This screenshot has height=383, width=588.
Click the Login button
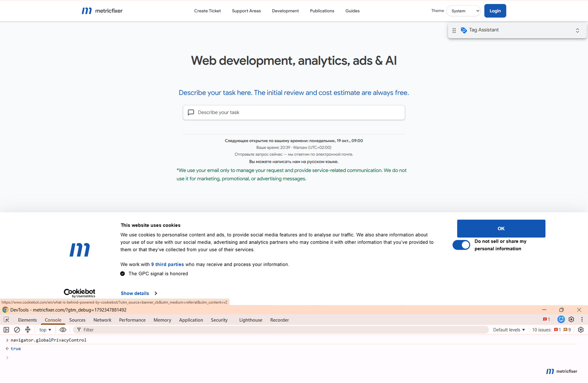495,11
